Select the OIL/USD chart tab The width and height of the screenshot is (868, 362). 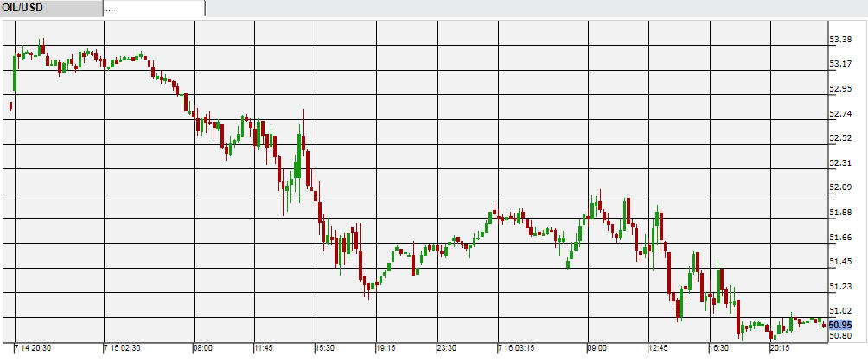(50, 9)
